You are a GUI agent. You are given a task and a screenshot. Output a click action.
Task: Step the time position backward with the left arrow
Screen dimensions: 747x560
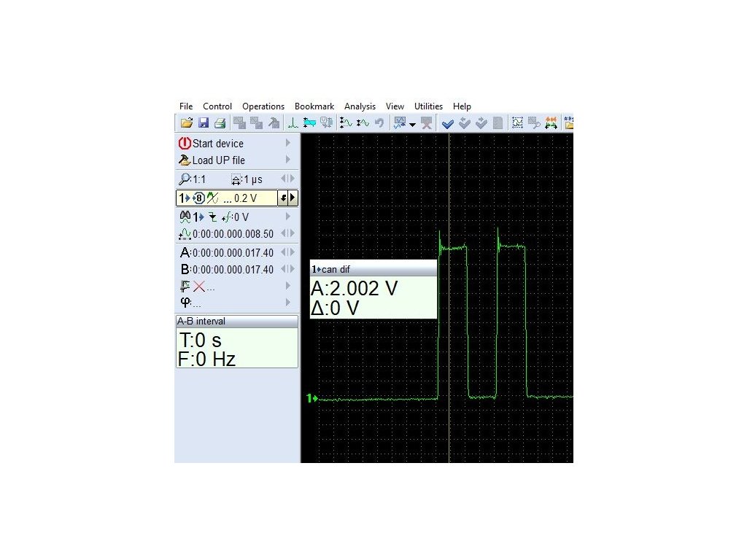click(284, 233)
